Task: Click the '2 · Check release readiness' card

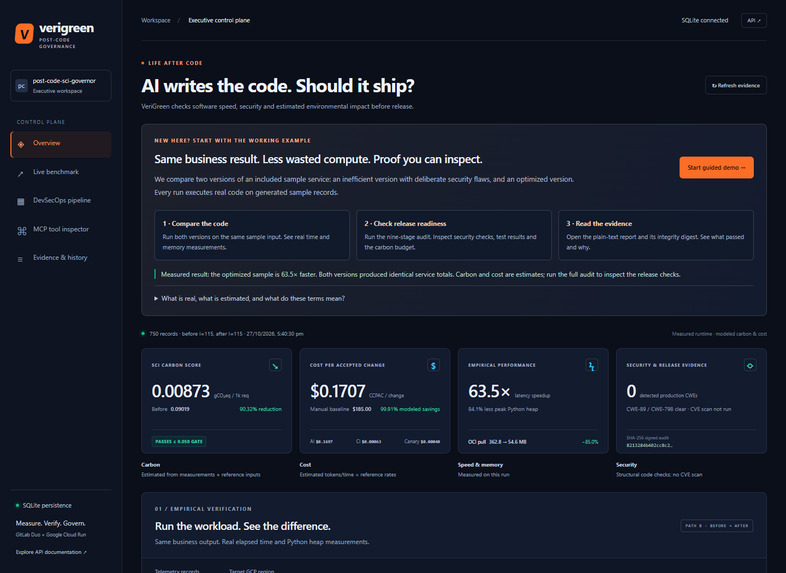Action: click(454, 235)
